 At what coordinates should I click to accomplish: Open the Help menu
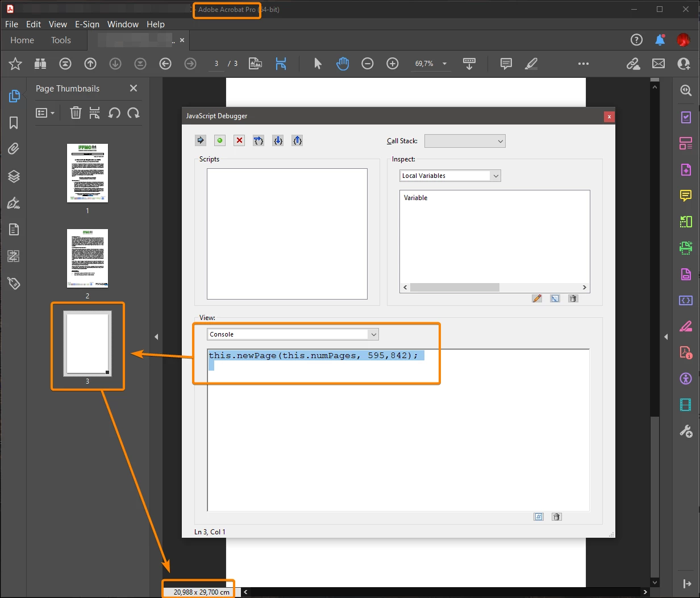click(x=156, y=24)
